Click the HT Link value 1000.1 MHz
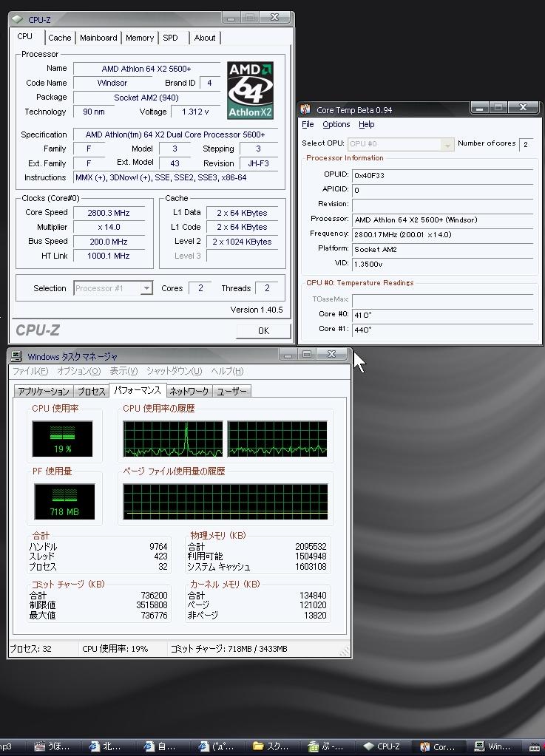The width and height of the screenshot is (545, 756). coord(109,256)
